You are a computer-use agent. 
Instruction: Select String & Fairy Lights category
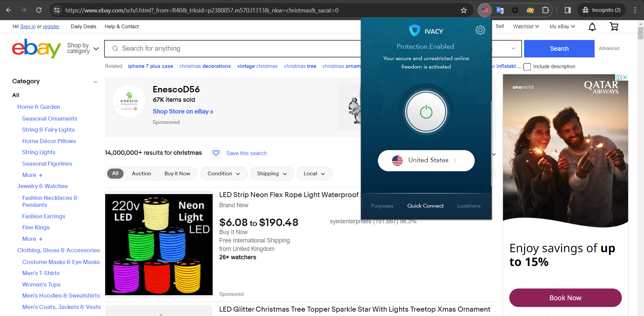click(x=48, y=130)
